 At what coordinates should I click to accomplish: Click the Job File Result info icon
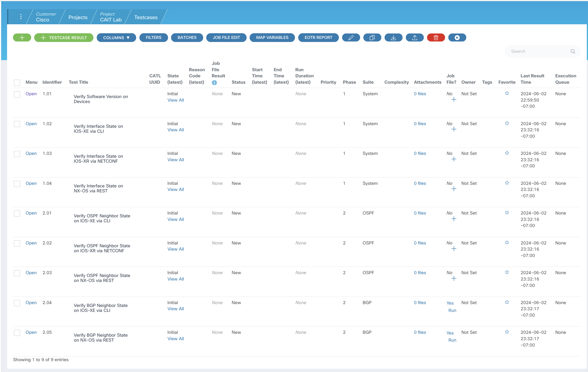tap(214, 83)
